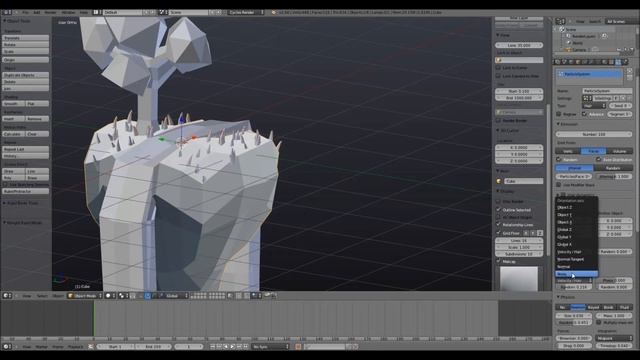
Task: Click the Smooth shading button
Action: coord(14,104)
